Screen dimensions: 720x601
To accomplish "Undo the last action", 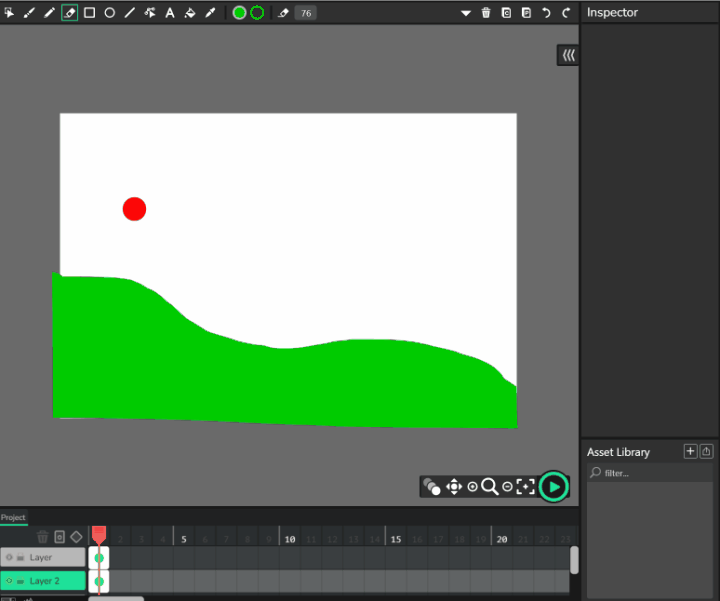I will (x=546, y=13).
